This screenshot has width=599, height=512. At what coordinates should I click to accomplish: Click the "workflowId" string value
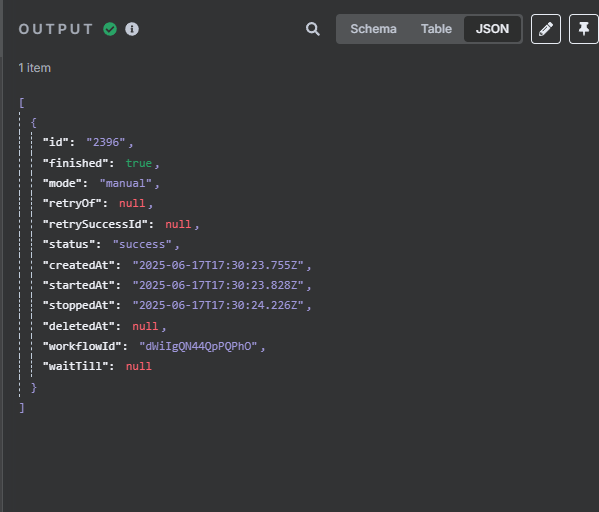point(198,347)
